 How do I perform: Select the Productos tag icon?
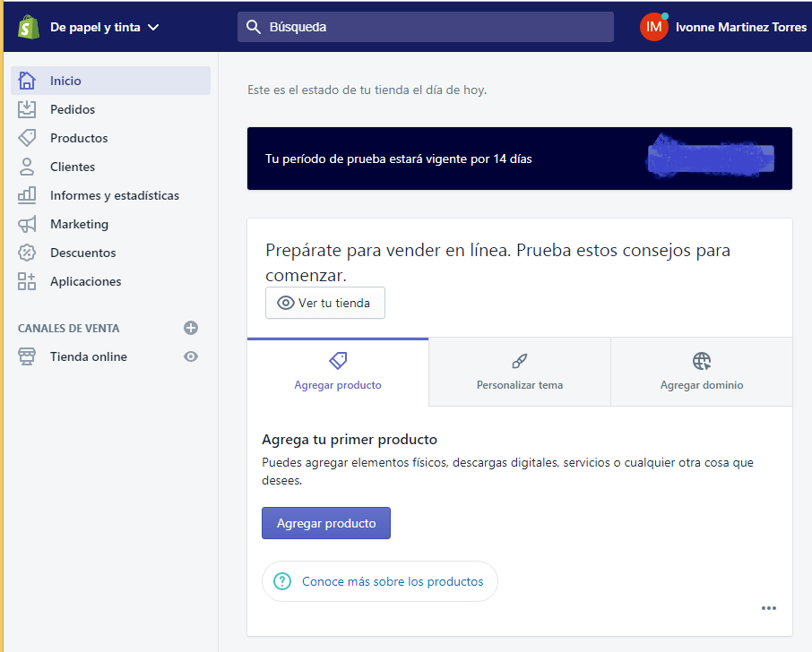27,138
